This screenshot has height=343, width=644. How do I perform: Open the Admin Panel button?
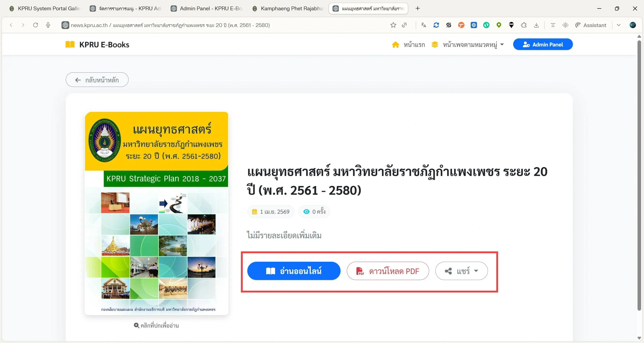click(543, 44)
